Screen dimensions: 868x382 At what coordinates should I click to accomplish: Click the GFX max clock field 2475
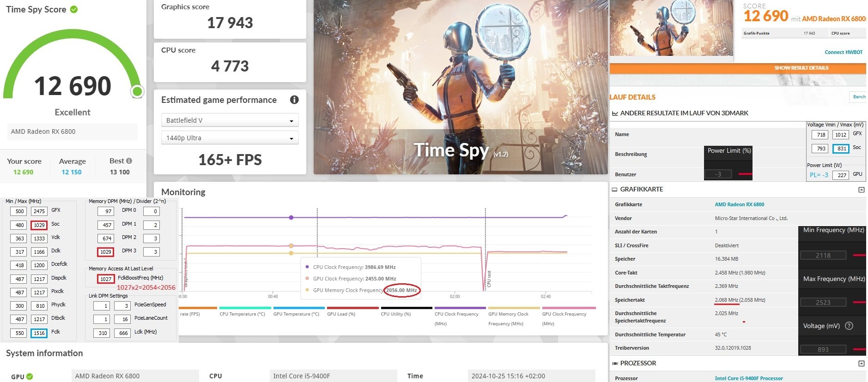click(x=39, y=211)
